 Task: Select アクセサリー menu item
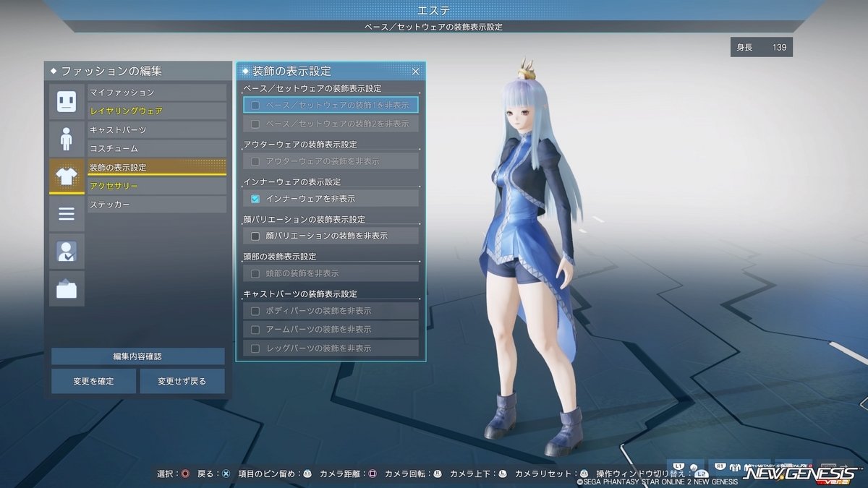click(157, 187)
